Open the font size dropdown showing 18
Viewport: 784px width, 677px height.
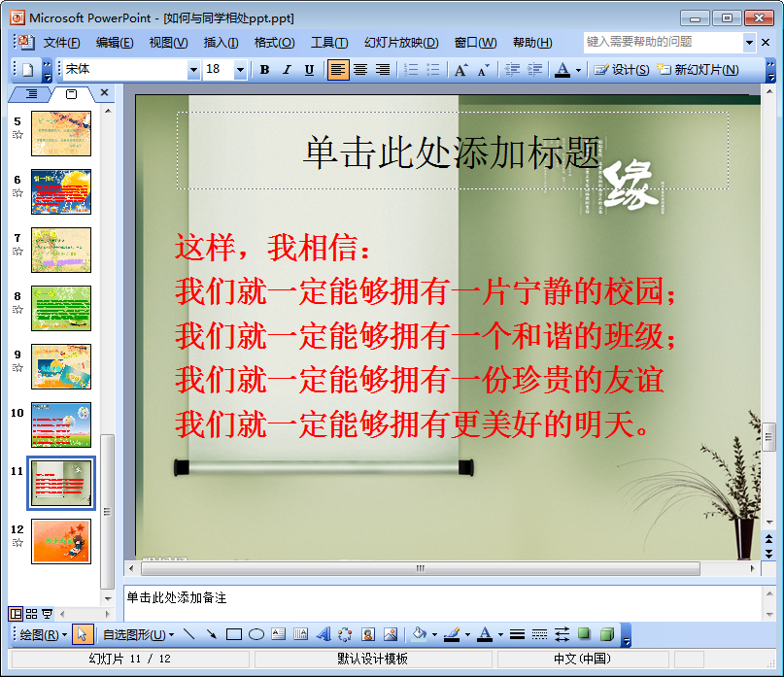pyautogui.click(x=240, y=70)
